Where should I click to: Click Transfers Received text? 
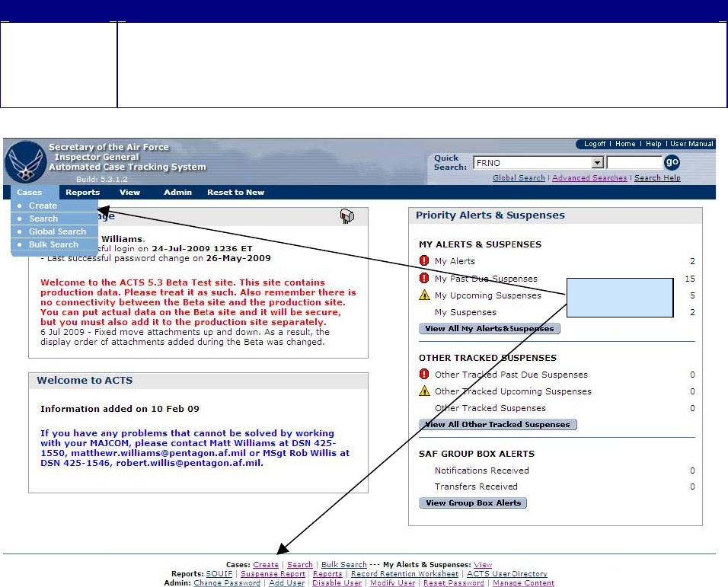476,487
